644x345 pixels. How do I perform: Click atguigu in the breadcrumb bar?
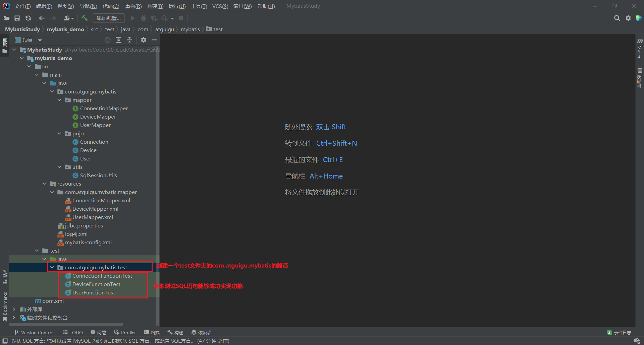coord(164,29)
